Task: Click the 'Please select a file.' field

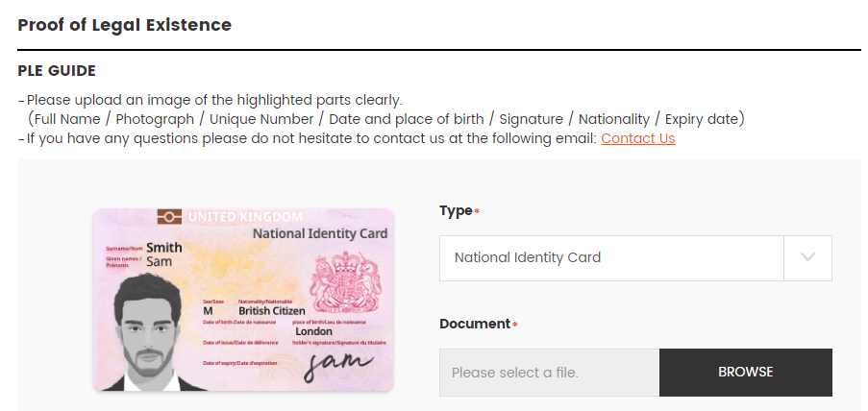Action: [549, 373]
